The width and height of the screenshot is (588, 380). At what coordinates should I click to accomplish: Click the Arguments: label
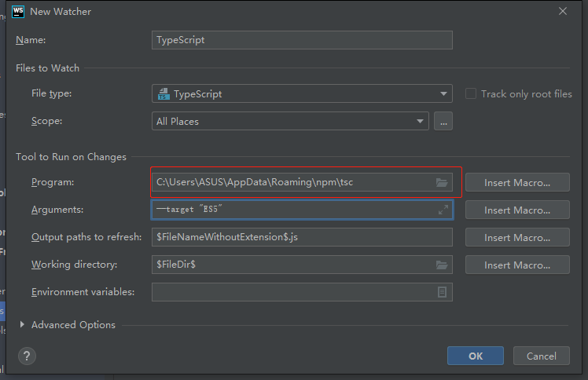click(x=57, y=210)
